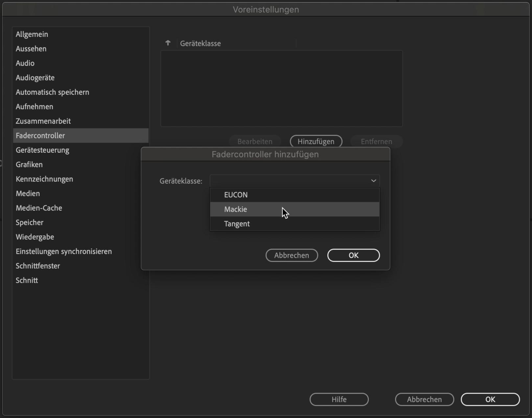Image resolution: width=532 pixels, height=418 pixels.
Task: Switch to the Aussehen category
Action: (31, 49)
